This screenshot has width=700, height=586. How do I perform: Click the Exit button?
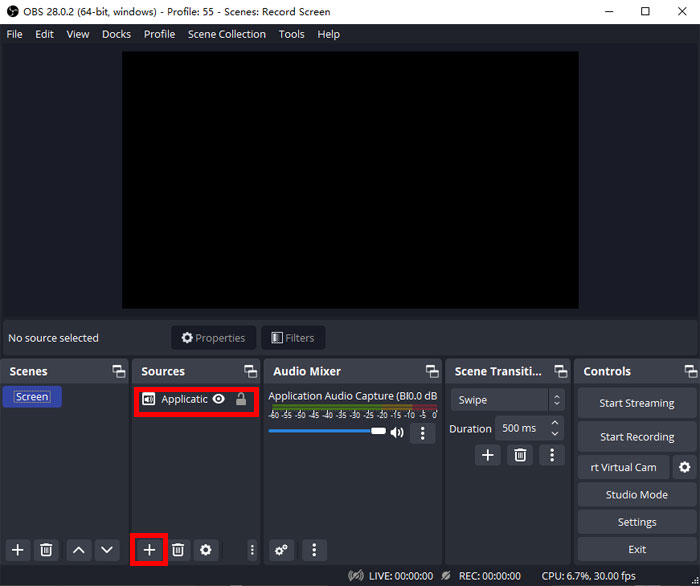637,549
